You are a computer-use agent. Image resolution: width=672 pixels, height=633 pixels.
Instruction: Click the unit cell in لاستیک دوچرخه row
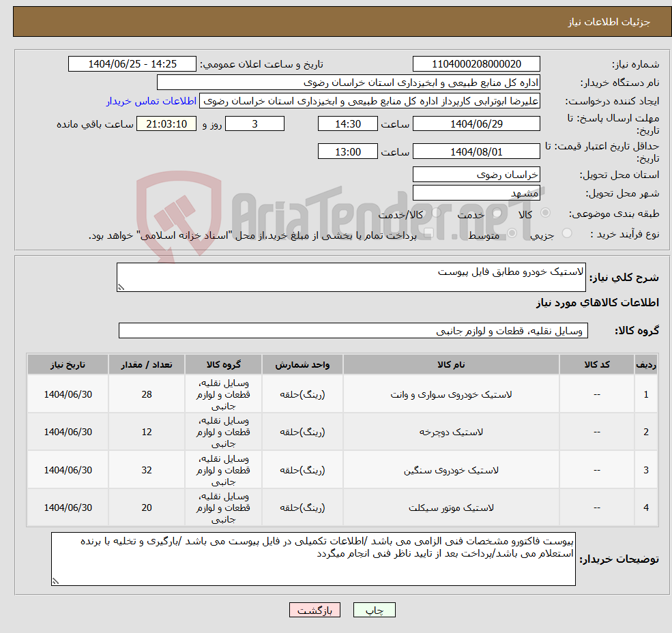(x=302, y=432)
